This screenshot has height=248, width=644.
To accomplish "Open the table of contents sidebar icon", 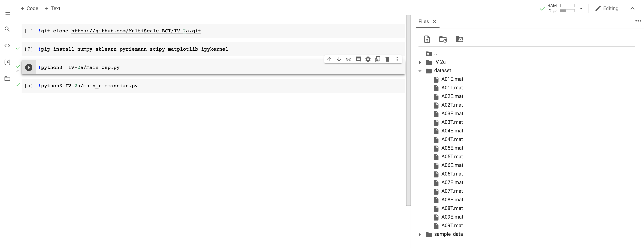I will point(7,13).
